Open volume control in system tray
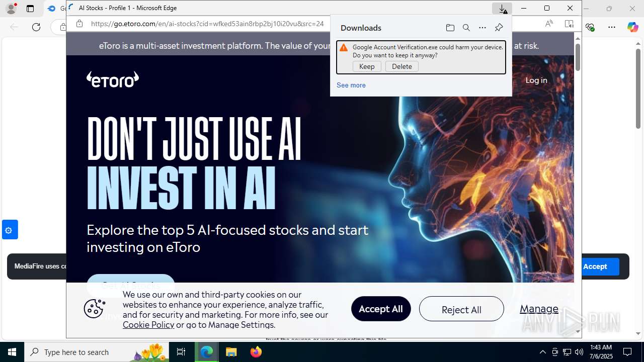This screenshot has width=644, height=362. [x=579, y=352]
